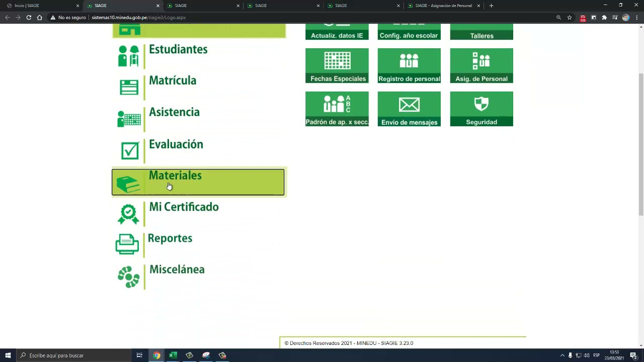Open the Chrome profile avatar

(625, 17)
